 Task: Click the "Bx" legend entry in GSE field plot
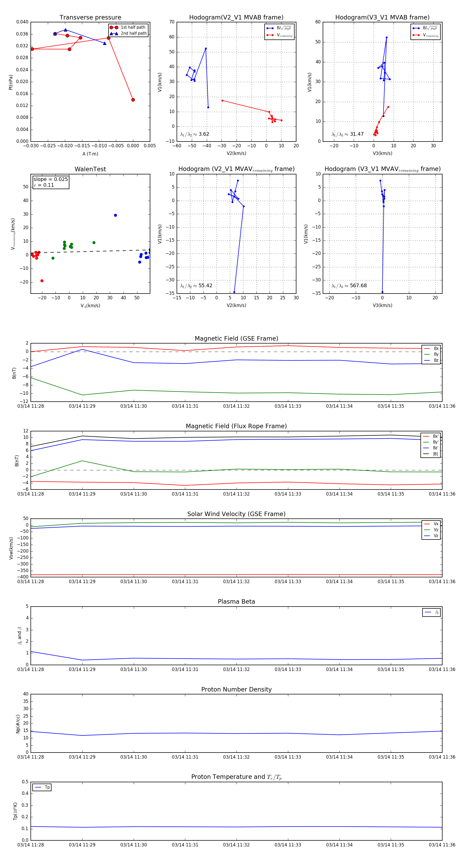(x=431, y=349)
